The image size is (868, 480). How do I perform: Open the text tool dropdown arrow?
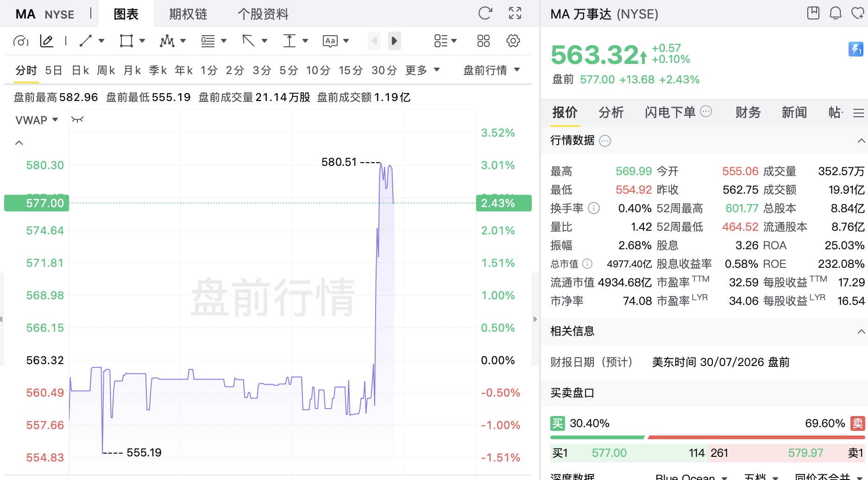pyautogui.click(x=346, y=41)
